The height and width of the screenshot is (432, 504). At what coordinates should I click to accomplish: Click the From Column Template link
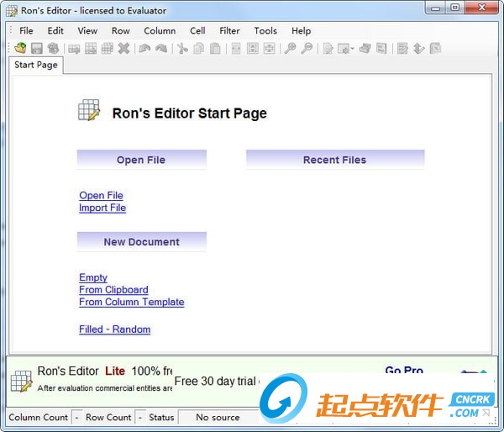coord(132,302)
